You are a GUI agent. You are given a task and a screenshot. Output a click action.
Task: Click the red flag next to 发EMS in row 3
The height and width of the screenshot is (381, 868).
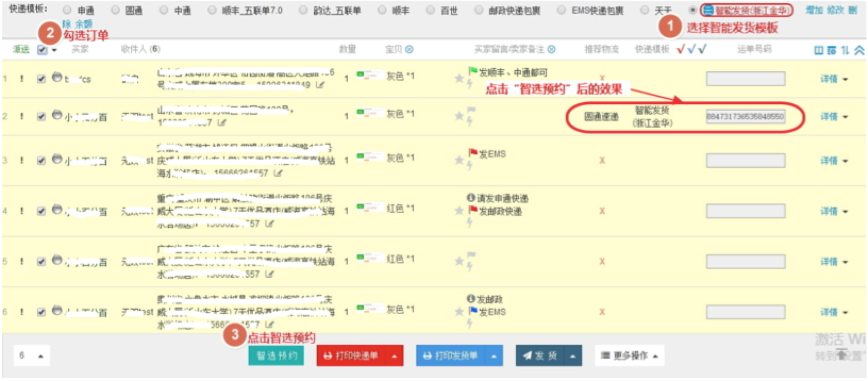473,153
